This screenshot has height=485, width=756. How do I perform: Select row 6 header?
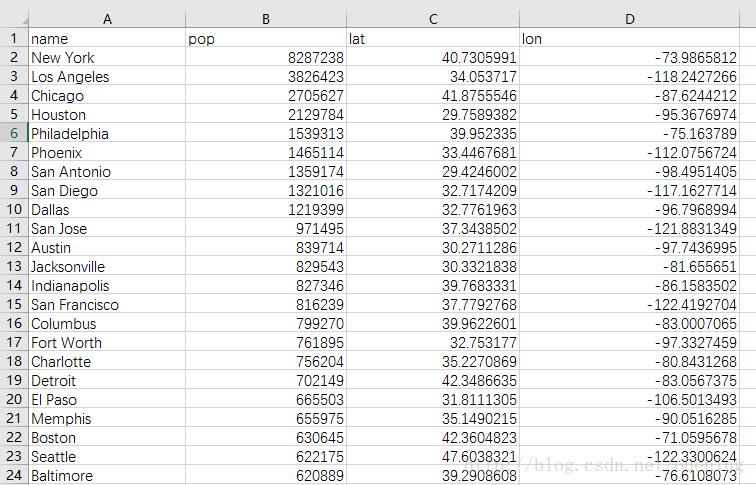[x=14, y=133]
